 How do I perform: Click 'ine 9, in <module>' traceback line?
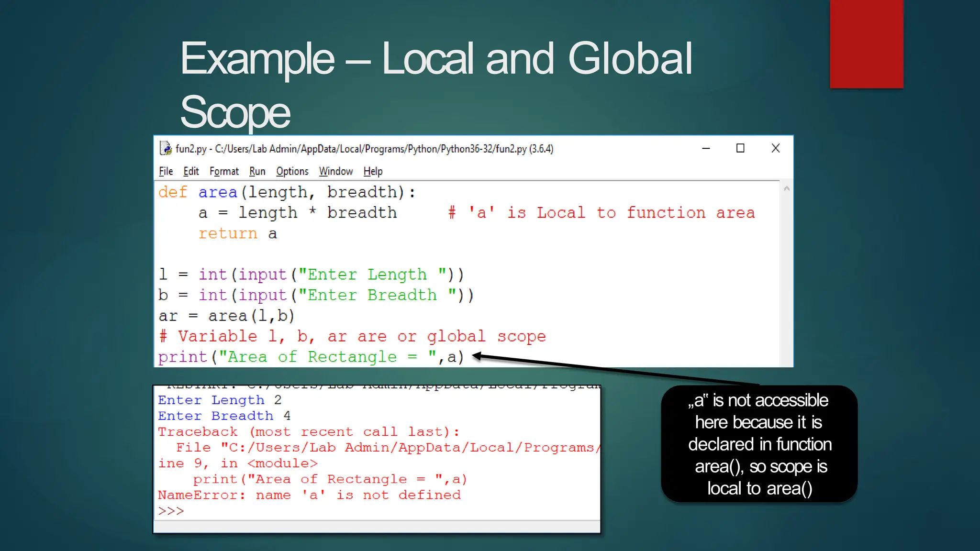coord(238,463)
